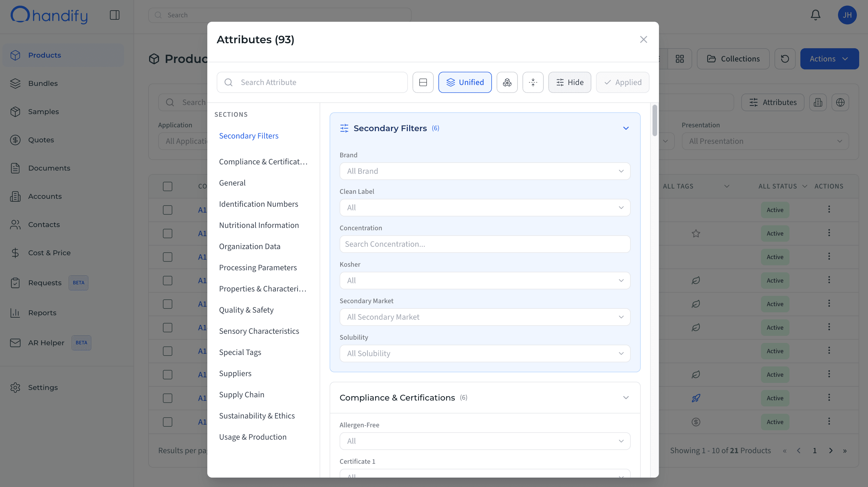Viewport: 868px width, 487px height.
Task: Go to previous page arrow
Action: pyautogui.click(x=799, y=451)
